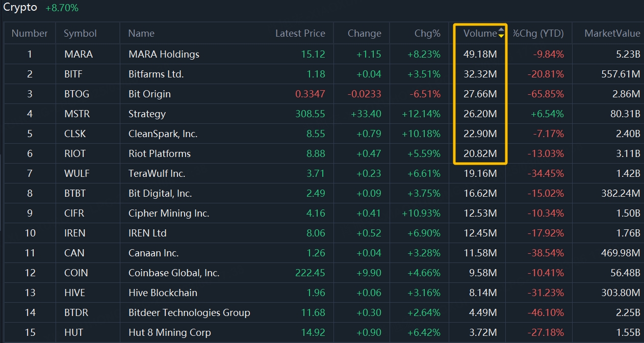Click the 0.3347 latest price

[310, 94]
